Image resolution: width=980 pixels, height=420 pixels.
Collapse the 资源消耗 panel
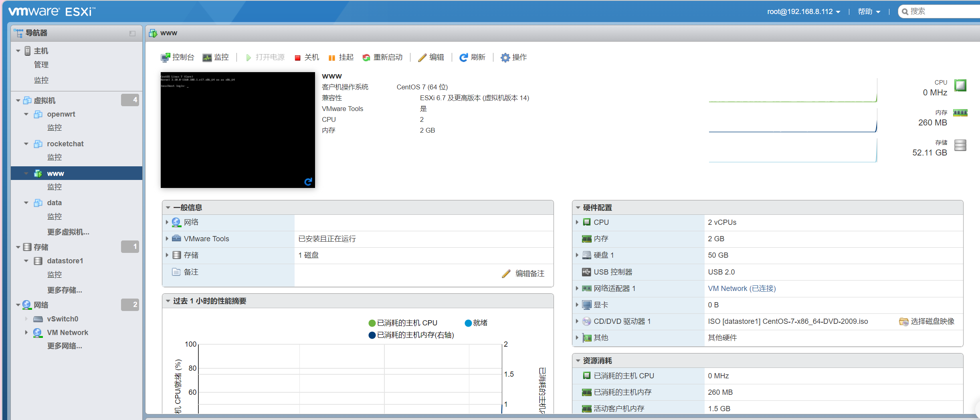[x=578, y=361]
